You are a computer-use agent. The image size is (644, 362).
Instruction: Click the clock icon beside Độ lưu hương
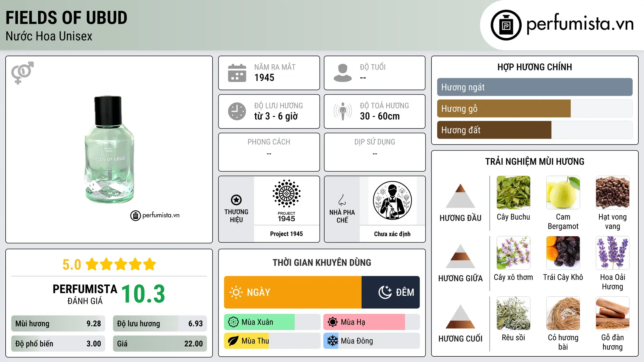(x=237, y=111)
